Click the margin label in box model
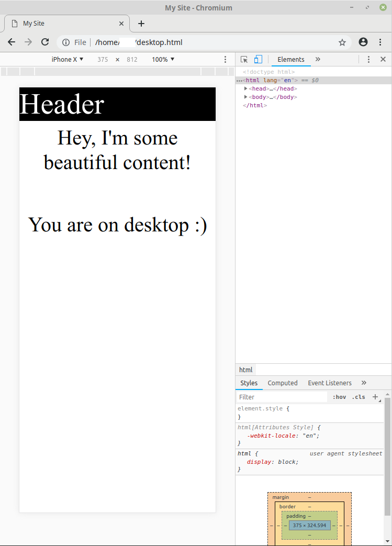The height and width of the screenshot is (546, 392). coord(281,497)
